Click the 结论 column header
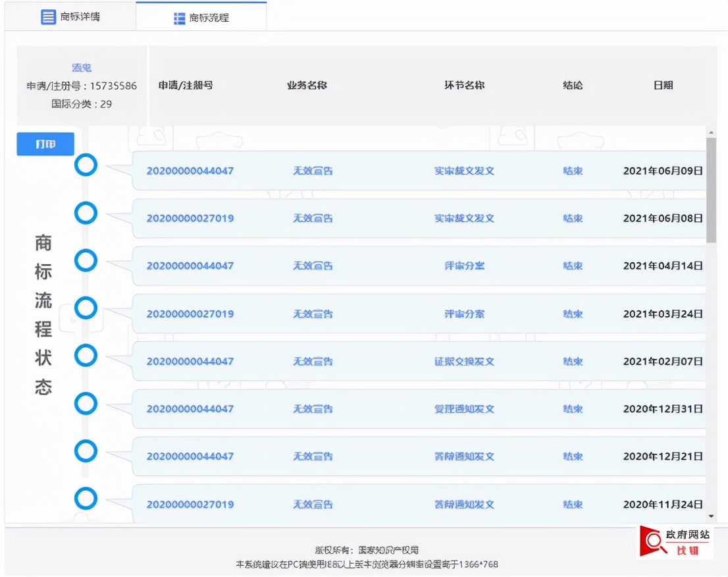Image resolution: width=728 pixels, height=577 pixels. pos(573,85)
